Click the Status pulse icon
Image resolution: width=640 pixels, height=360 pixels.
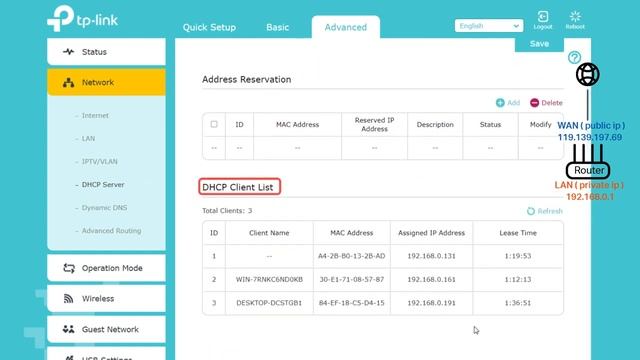(69, 52)
